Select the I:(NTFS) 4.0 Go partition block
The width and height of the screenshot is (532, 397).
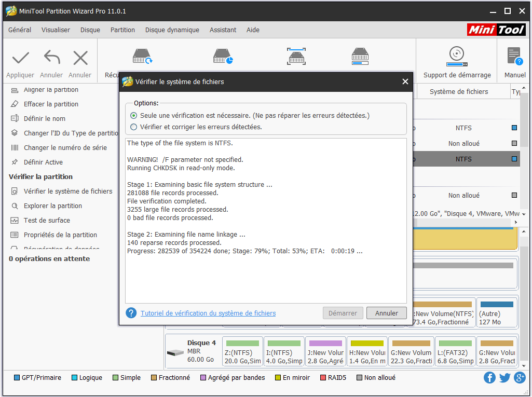point(284,351)
